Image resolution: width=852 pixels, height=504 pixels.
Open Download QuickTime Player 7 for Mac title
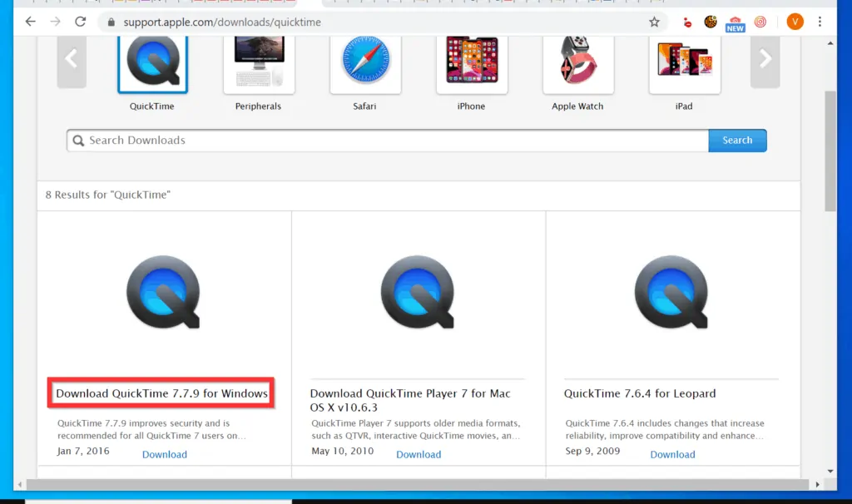pos(410,400)
